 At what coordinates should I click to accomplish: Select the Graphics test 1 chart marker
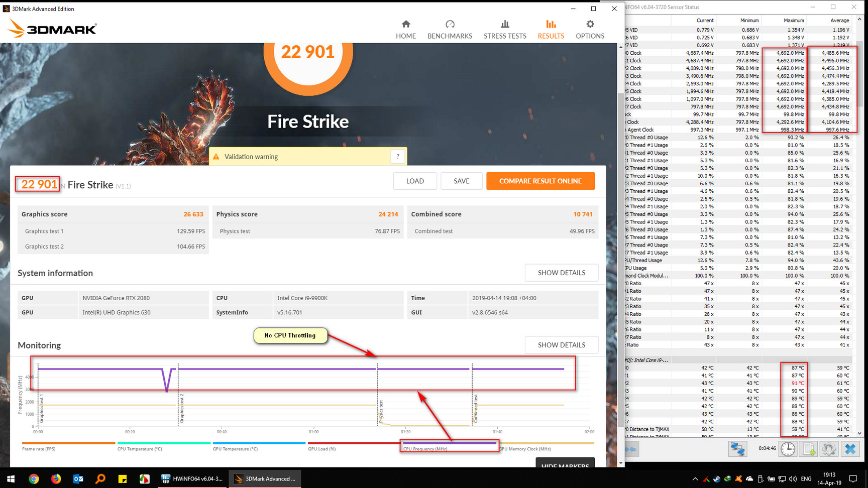click(x=42, y=408)
